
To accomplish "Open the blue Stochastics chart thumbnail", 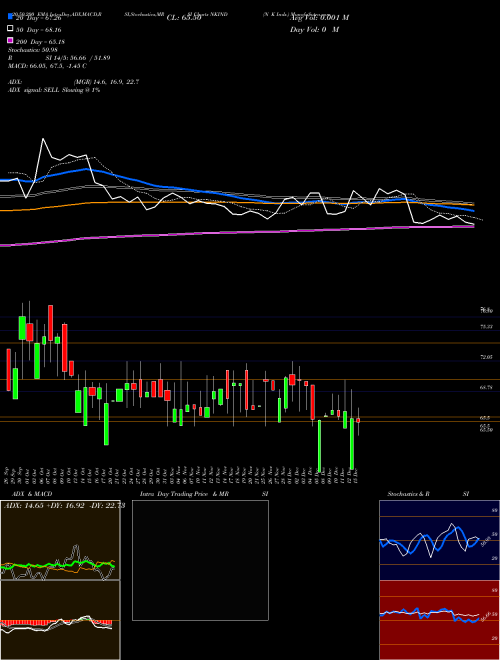I will click(x=439, y=540).
